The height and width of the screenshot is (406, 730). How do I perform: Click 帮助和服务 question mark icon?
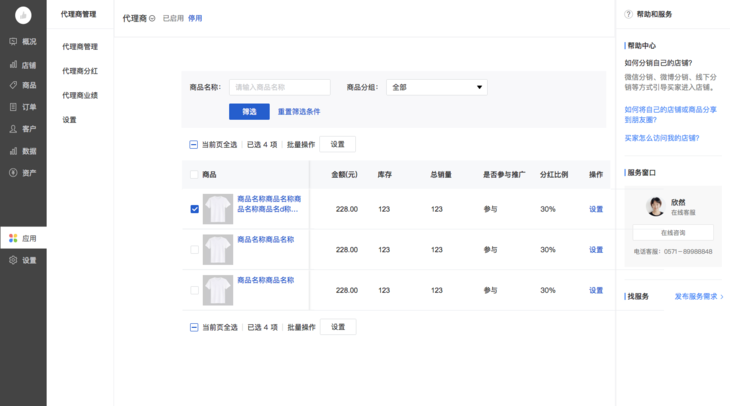[628, 15]
